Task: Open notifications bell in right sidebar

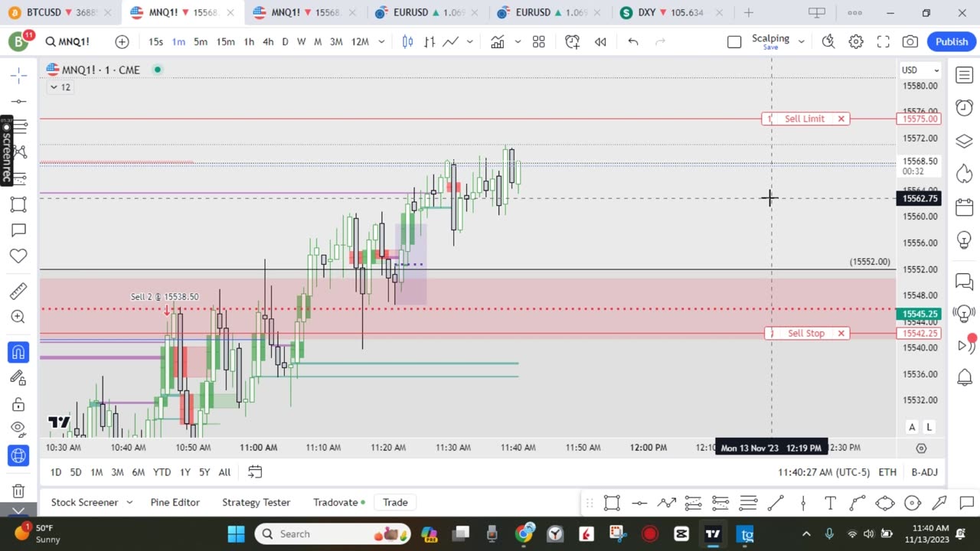Action: tap(964, 377)
